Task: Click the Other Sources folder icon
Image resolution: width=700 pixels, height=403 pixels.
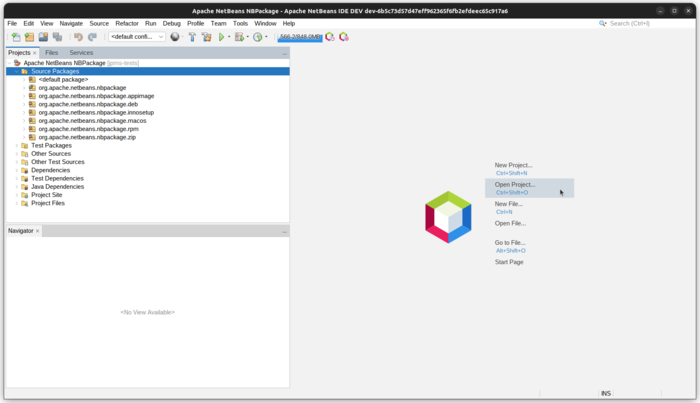Action: coord(25,154)
